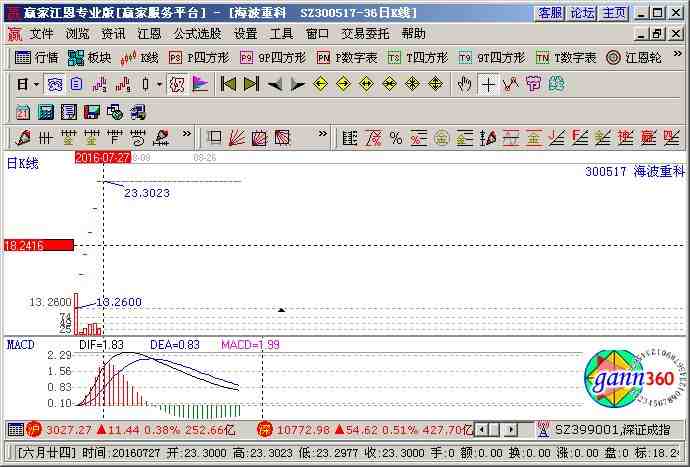Open the 公式选股 menu

[x=198, y=34]
